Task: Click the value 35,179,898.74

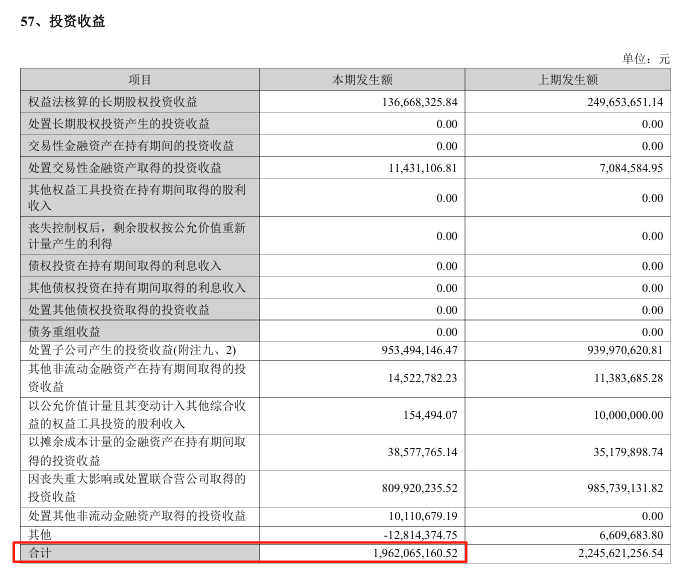Action: 628,452
